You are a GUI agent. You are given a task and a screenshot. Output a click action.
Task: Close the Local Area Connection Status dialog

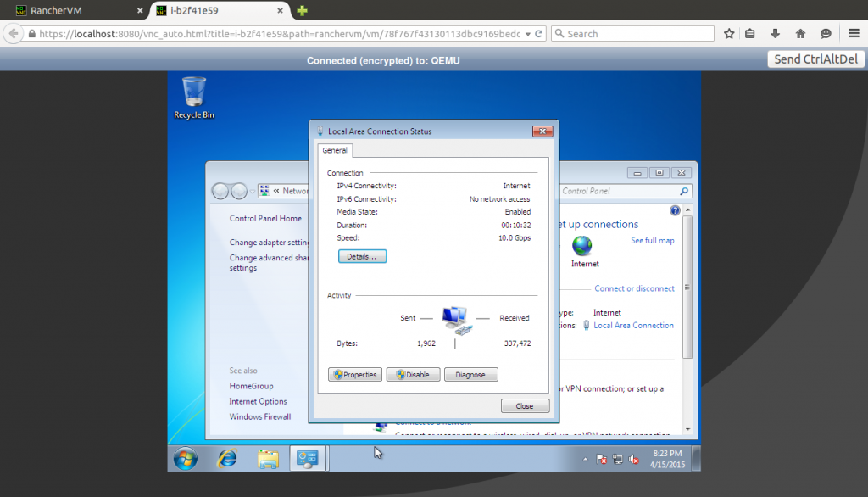542,131
